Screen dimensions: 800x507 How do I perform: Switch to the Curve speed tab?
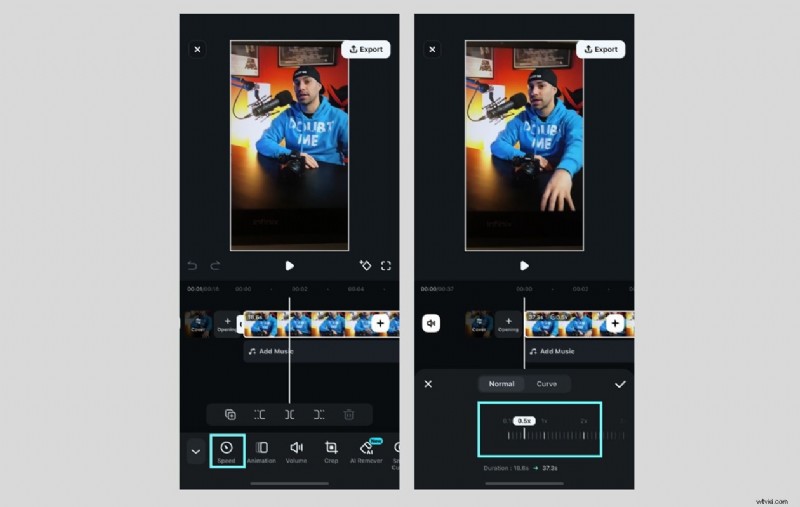coord(547,384)
